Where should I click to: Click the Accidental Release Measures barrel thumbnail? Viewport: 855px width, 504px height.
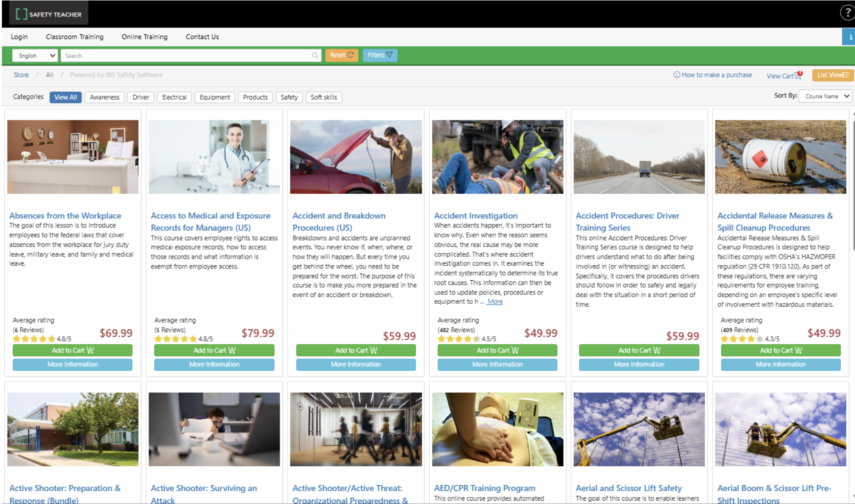[780, 157]
